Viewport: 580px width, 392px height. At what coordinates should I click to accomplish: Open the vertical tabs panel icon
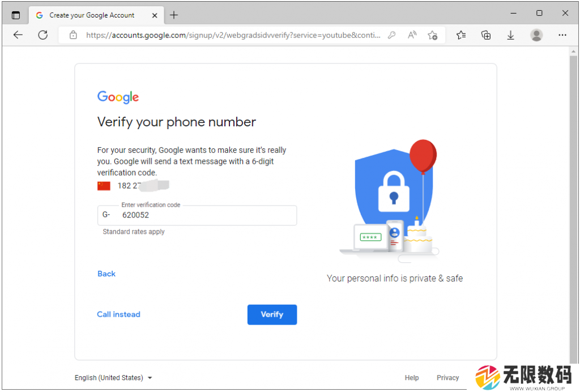tap(15, 15)
